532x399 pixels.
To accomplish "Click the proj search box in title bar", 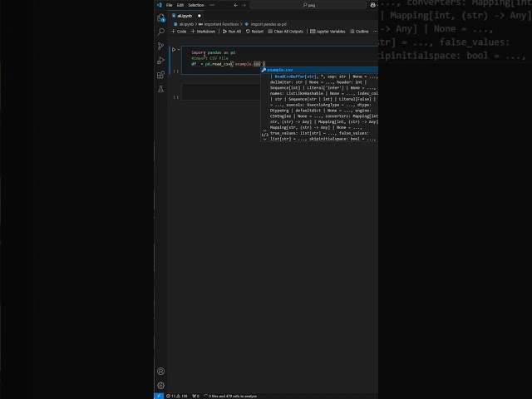I will [x=308, y=5].
